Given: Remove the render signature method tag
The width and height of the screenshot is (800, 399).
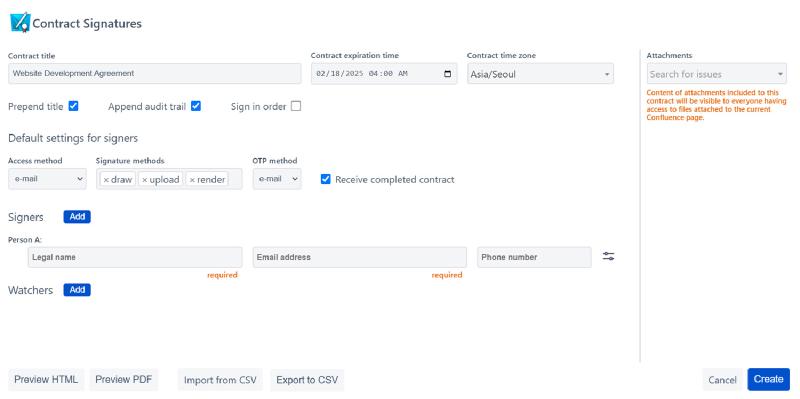Looking at the screenshot, I should [x=192, y=180].
